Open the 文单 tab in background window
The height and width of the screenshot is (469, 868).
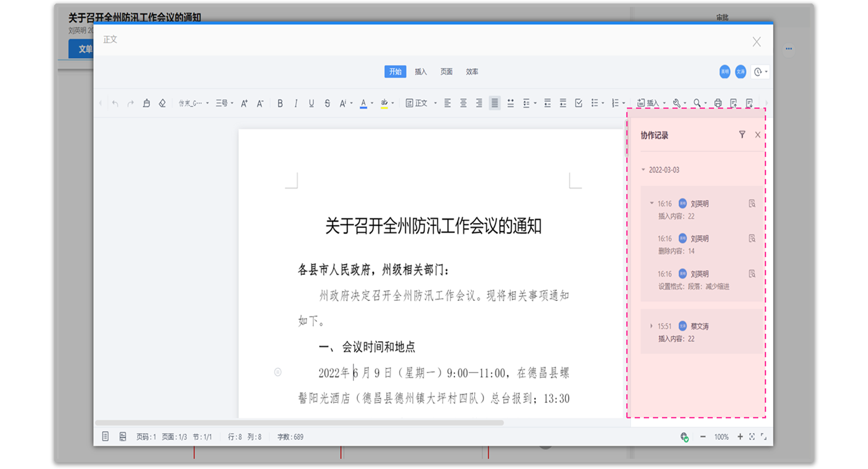click(x=81, y=49)
